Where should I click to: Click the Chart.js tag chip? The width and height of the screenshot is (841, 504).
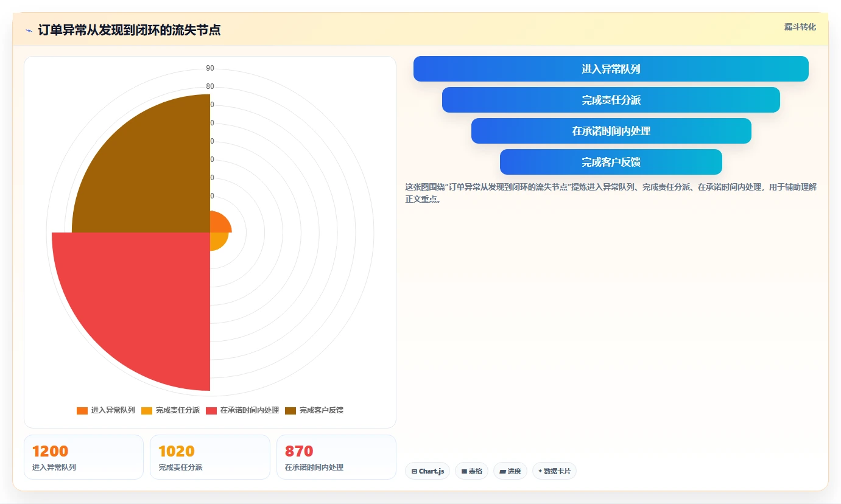coord(428,471)
